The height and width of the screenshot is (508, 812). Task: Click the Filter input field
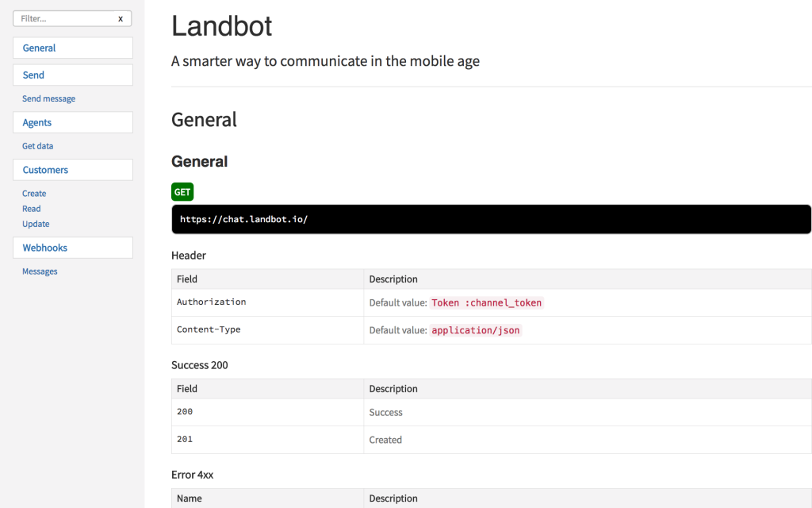click(72, 19)
